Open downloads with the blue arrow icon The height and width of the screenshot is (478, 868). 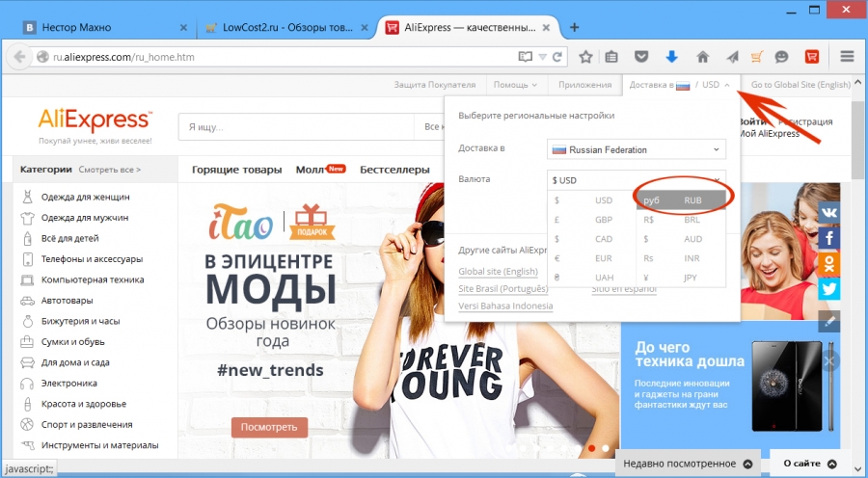click(671, 57)
